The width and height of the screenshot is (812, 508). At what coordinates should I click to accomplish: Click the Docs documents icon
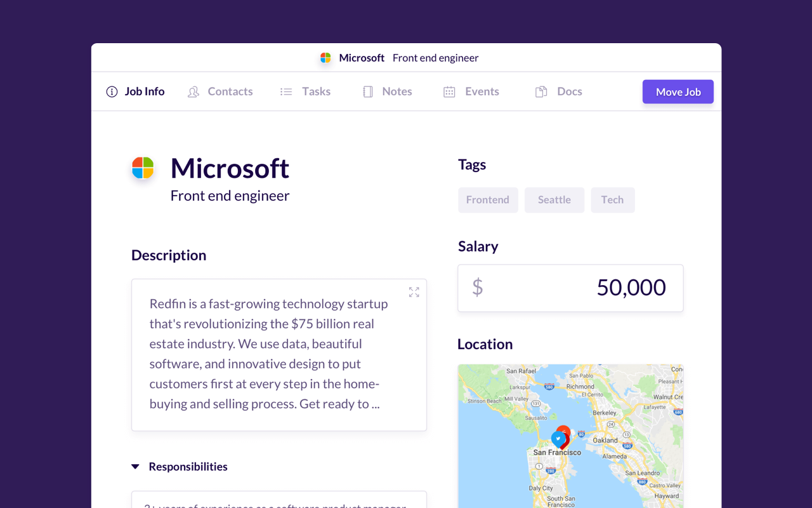coord(541,92)
